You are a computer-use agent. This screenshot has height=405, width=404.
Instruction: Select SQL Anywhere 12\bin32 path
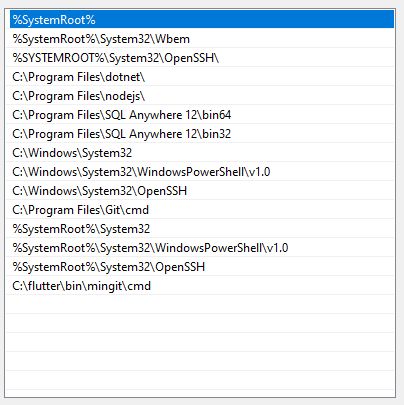click(200, 134)
